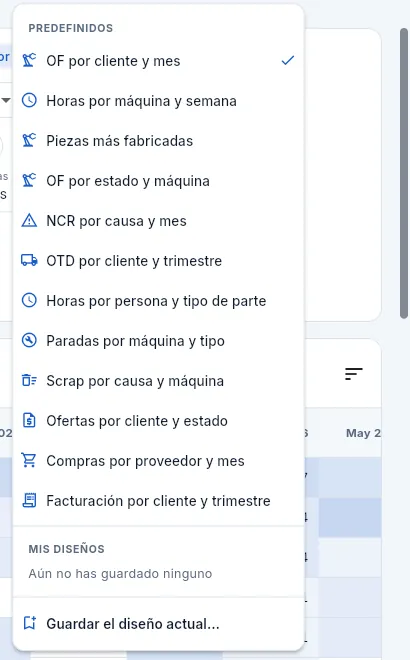The height and width of the screenshot is (660, 410).
Task: Click the text Aún no has guardado ninguno
Action: [x=120, y=573]
